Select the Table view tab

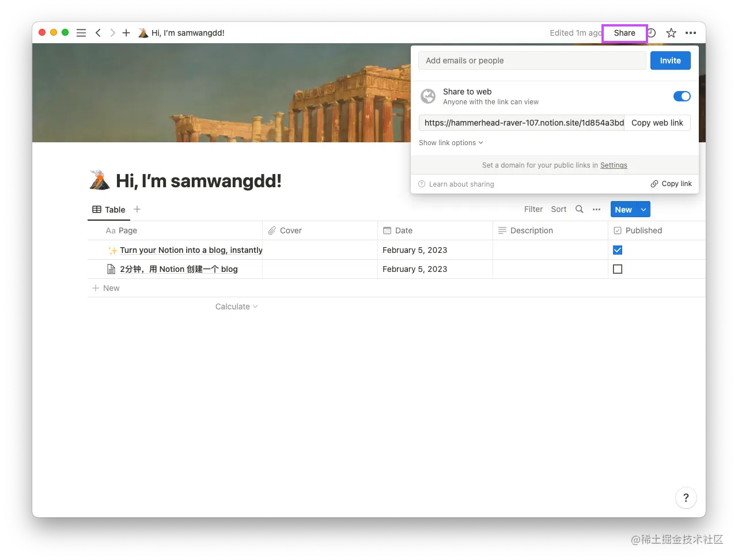tap(109, 210)
